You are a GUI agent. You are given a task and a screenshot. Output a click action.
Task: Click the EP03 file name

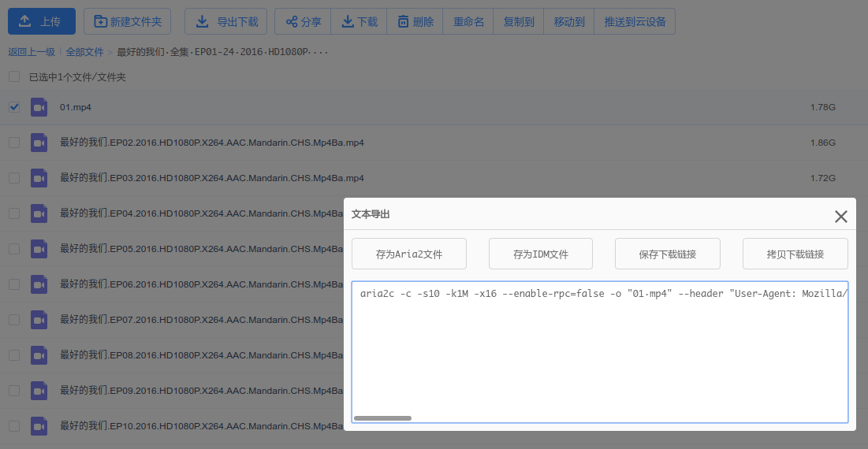click(x=212, y=178)
